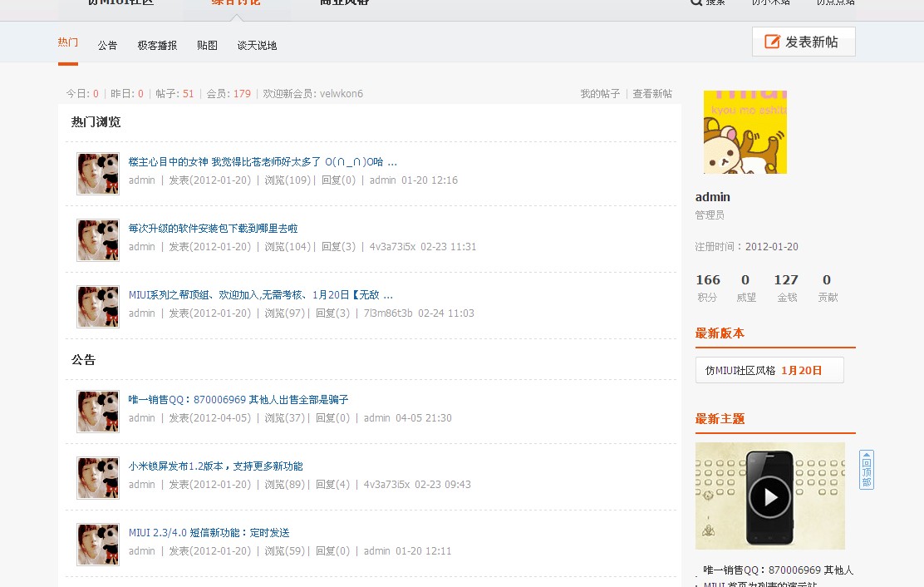Image resolution: width=924 pixels, height=587 pixels.
Task: Click the 注册时间：2012-01-20 text
Action: point(747,247)
